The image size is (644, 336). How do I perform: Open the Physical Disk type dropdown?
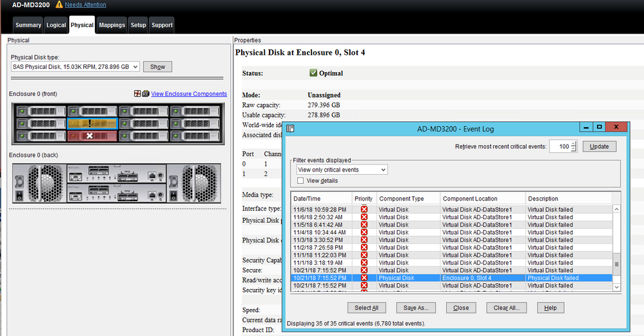pos(75,66)
